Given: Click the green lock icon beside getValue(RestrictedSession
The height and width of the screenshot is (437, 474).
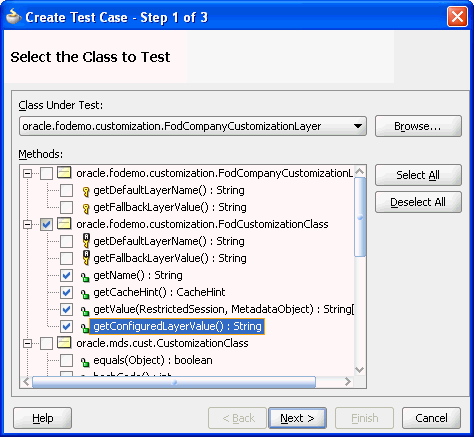Looking at the screenshot, I should (85, 310).
